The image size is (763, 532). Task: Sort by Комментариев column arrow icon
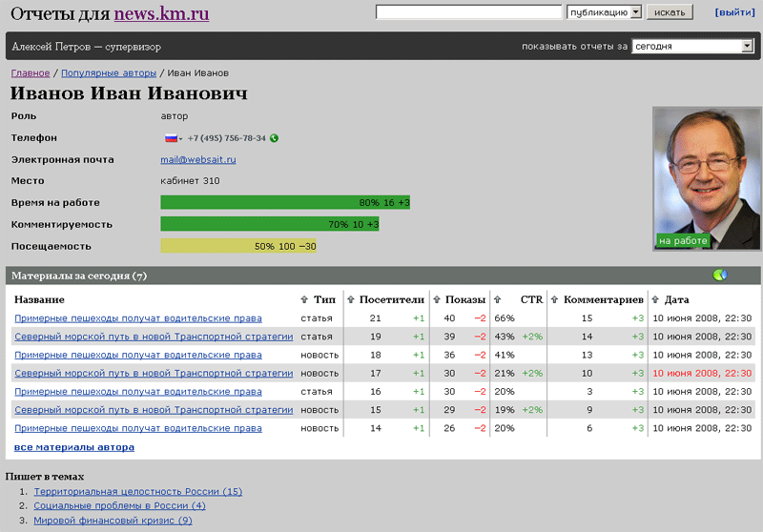[555, 299]
